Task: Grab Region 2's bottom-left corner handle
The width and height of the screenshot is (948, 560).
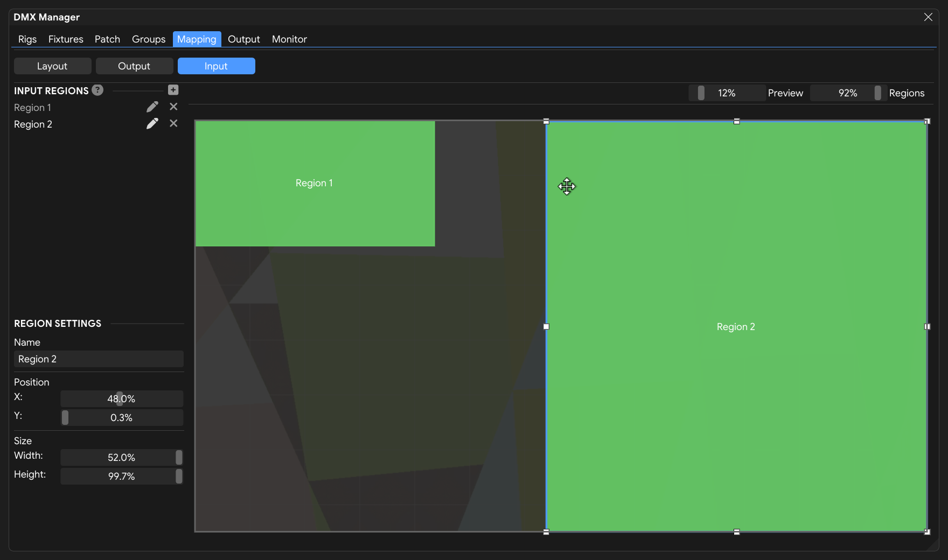Action: [546, 532]
